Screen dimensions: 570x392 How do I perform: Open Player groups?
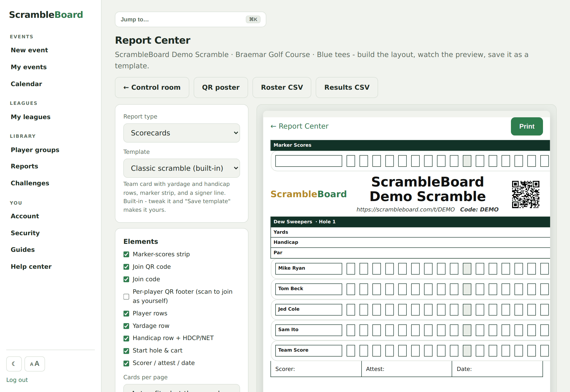(35, 150)
